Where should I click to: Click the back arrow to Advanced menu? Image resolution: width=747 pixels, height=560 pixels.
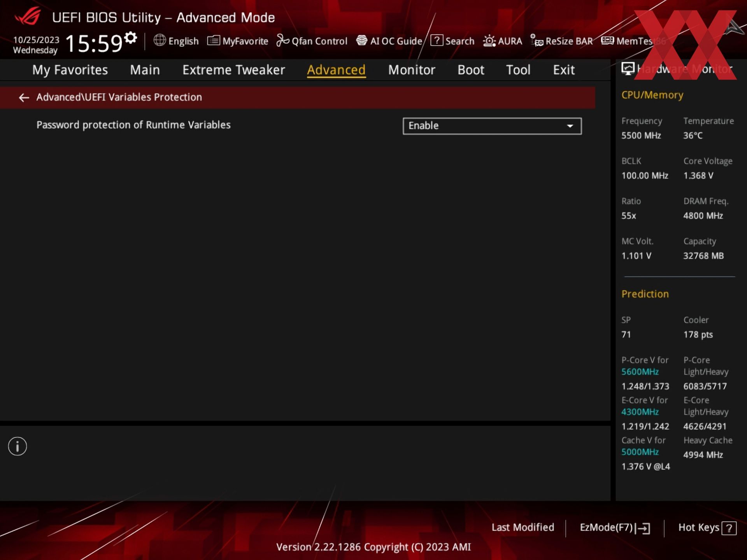coord(24,97)
